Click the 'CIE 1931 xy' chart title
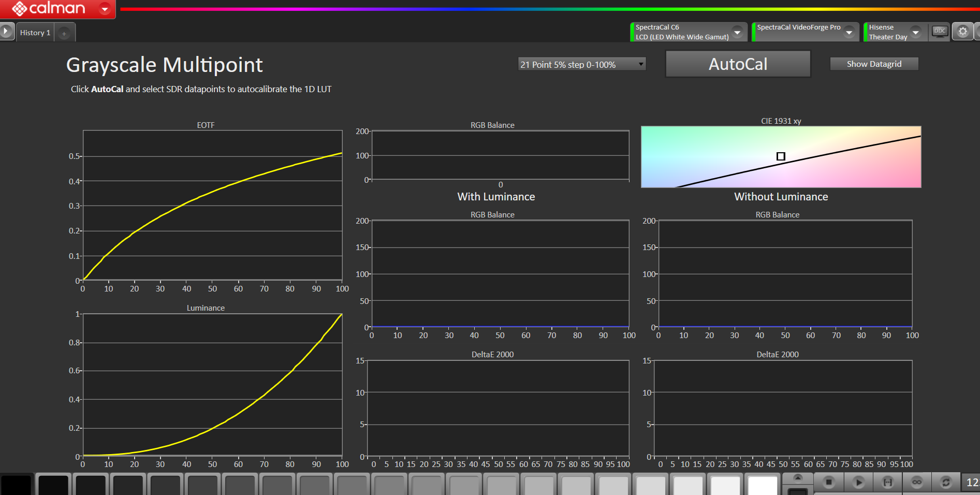980x495 pixels. pos(781,121)
